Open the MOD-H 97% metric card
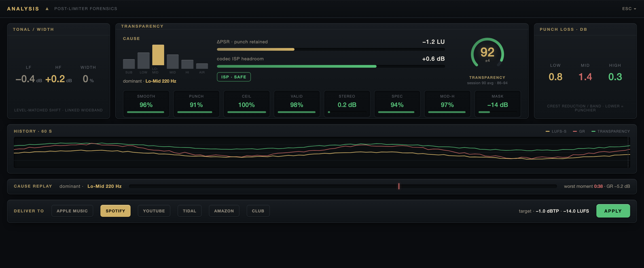 point(447,104)
